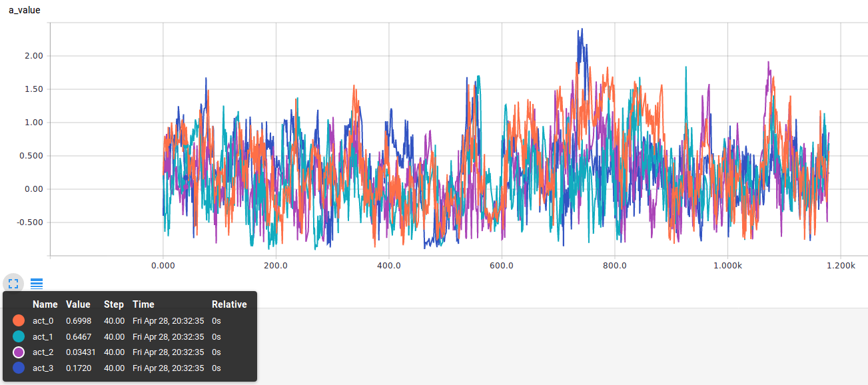Click the blue act_3 color circle
Screen dimensions: 868x385
[x=19, y=368]
